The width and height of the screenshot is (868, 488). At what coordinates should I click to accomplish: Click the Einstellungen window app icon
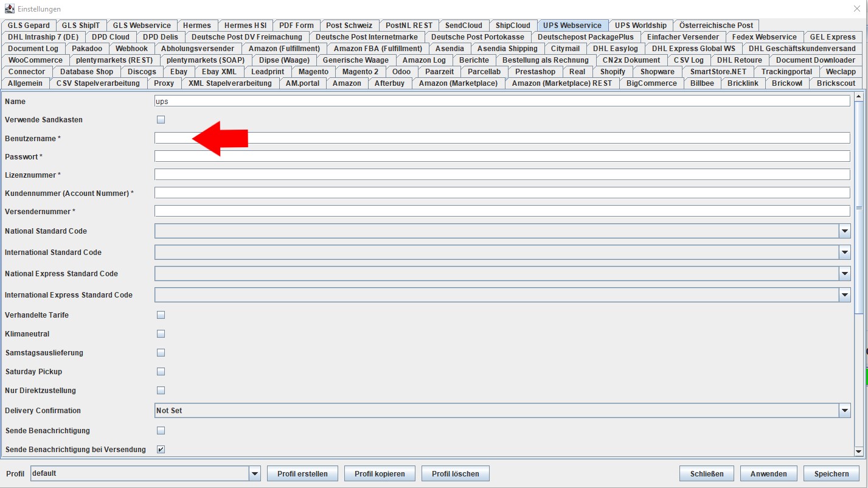(9, 9)
